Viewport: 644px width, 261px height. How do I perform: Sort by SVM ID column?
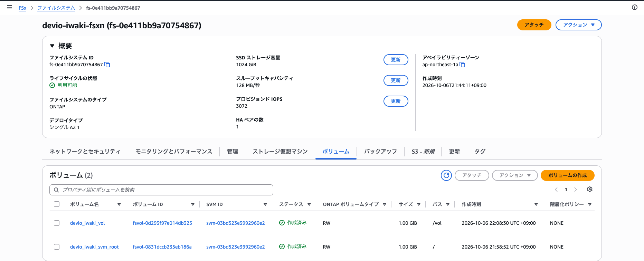tap(265, 204)
